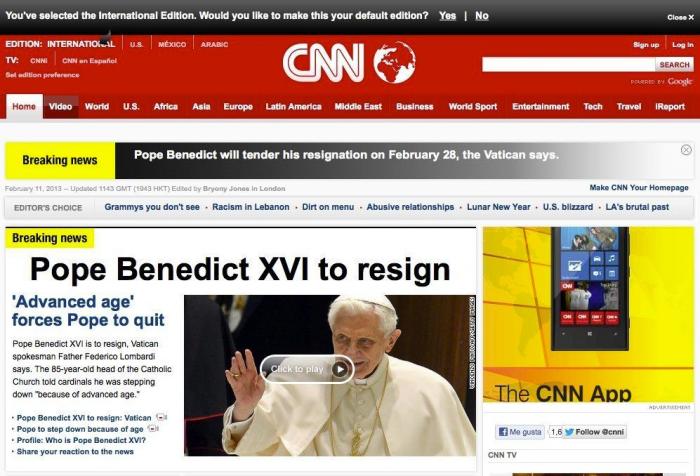The width and height of the screenshot is (700, 476).
Task: Open 'Make CNN Your Homepage' link
Action: click(x=639, y=188)
